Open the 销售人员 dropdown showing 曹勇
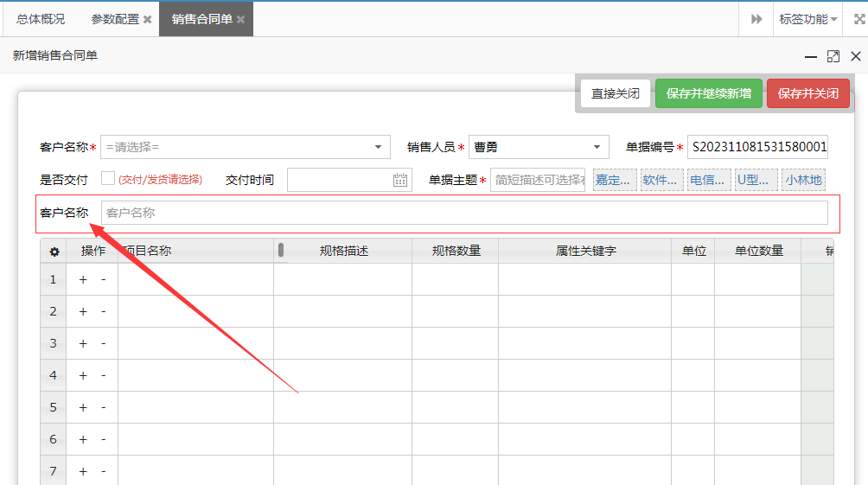The height and width of the screenshot is (485, 868). click(539, 147)
